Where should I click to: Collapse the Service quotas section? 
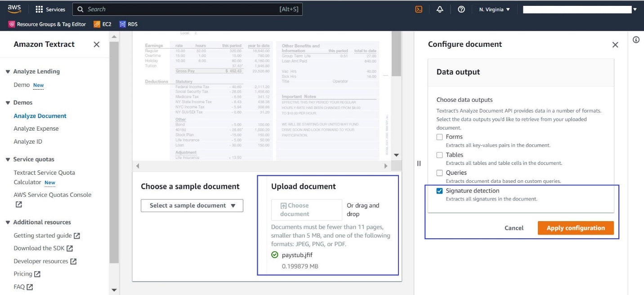8,159
